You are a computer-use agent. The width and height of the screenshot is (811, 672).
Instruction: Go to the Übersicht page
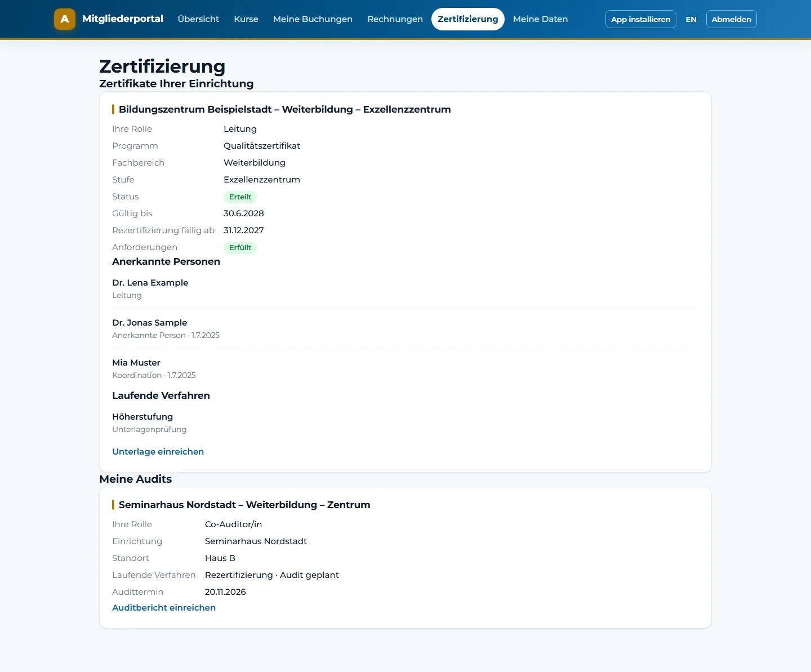click(x=198, y=19)
